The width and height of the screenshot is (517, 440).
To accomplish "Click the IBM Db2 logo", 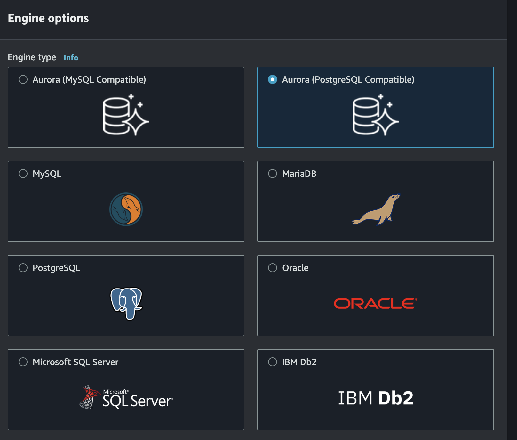I will [376, 398].
